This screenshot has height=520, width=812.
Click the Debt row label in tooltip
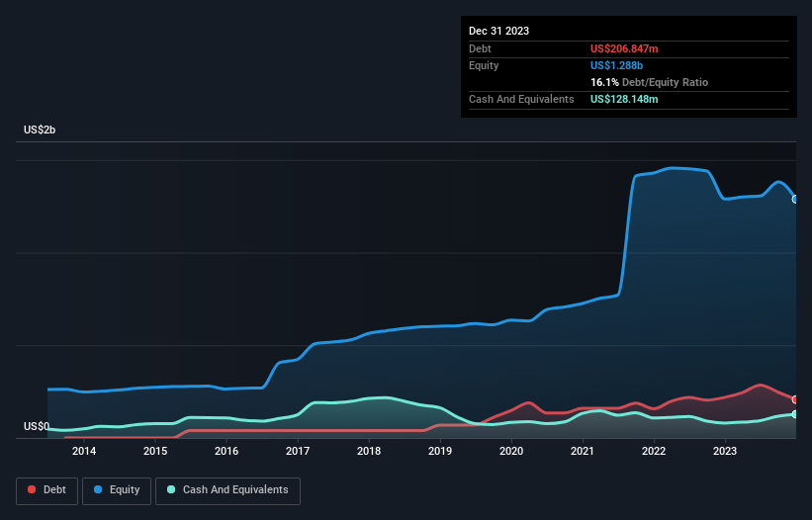click(x=480, y=48)
